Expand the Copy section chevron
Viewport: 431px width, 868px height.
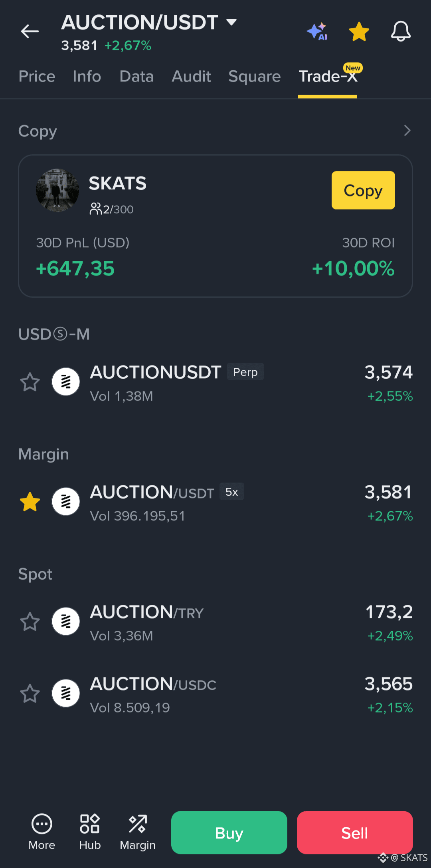pyautogui.click(x=407, y=131)
